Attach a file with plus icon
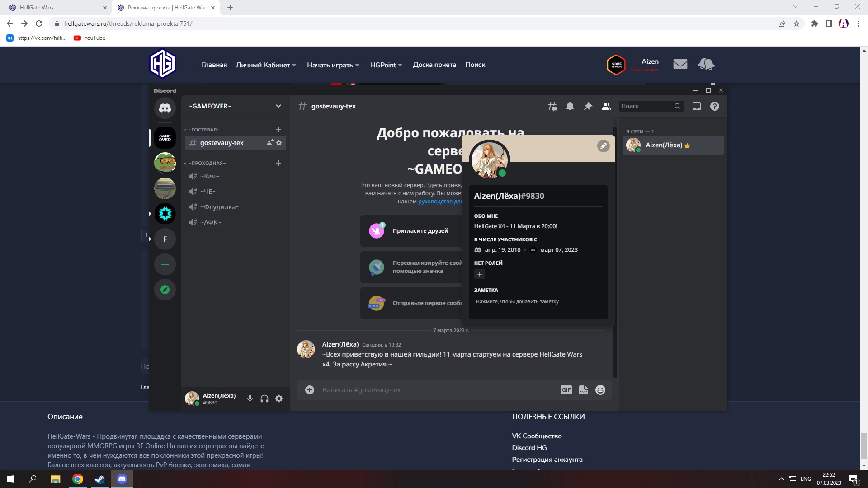Screen dimensions: 868x488 pos(310,390)
